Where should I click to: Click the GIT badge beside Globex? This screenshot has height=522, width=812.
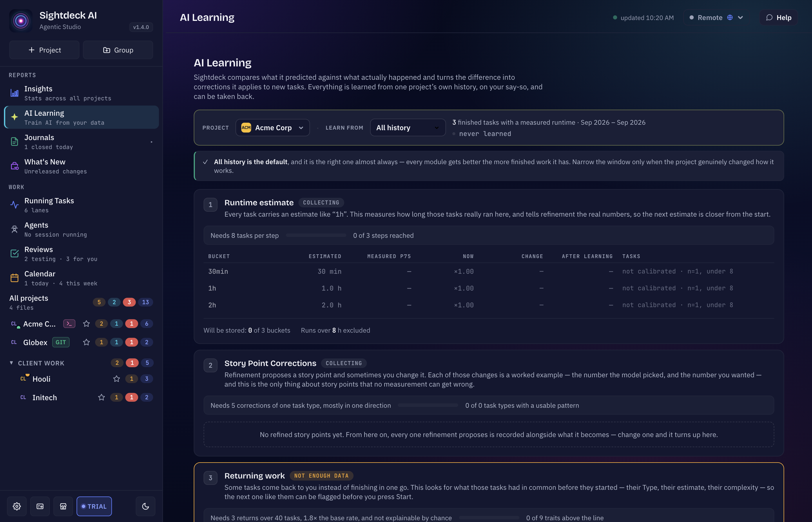coord(61,342)
